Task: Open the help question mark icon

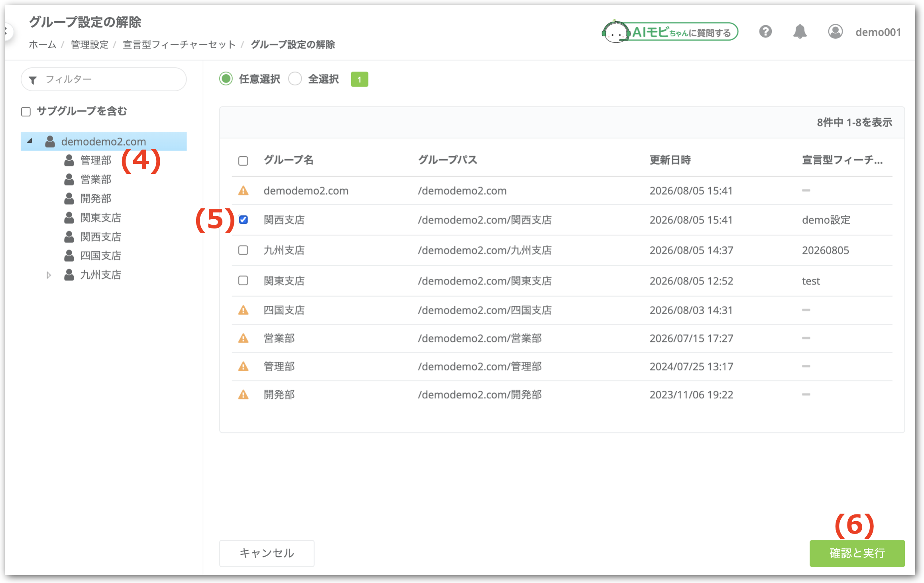Action: click(x=765, y=32)
